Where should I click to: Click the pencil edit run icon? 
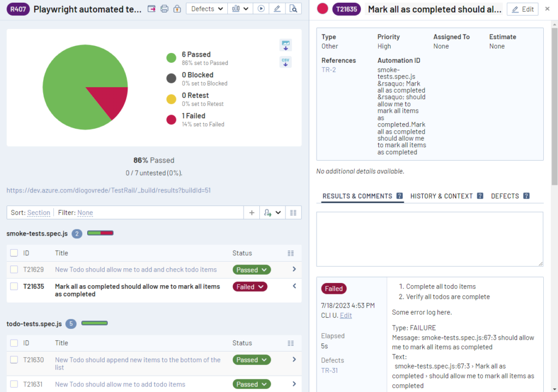click(x=277, y=9)
